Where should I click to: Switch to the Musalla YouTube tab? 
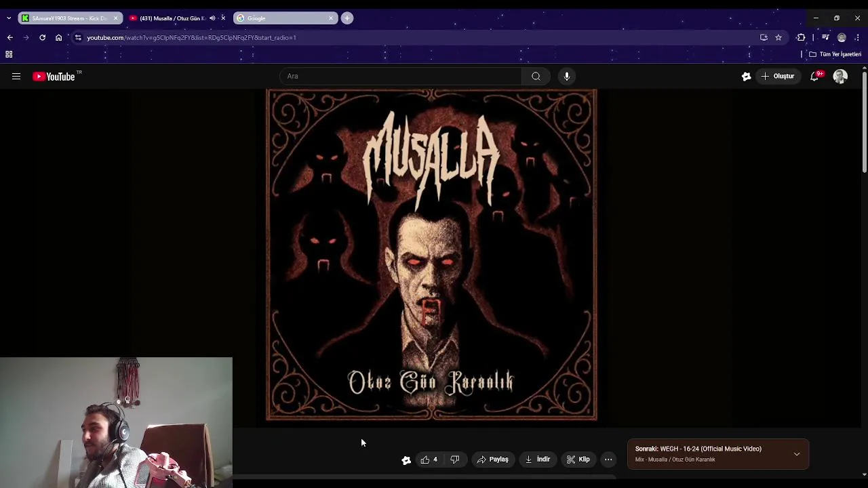178,18
